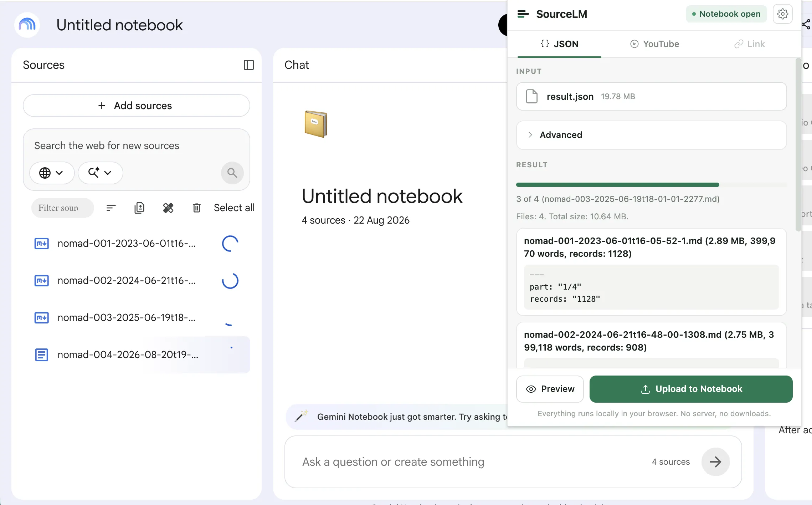The width and height of the screenshot is (812, 505).
Task: Click the magic wand icon in banner
Action: pyautogui.click(x=301, y=416)
